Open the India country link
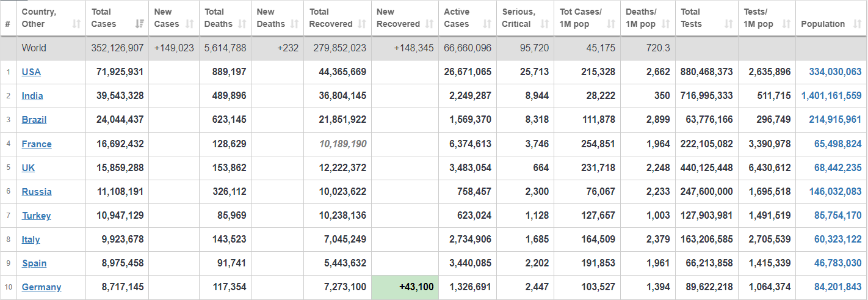This screenshot has width=868, height=300. tap(32, 96)
